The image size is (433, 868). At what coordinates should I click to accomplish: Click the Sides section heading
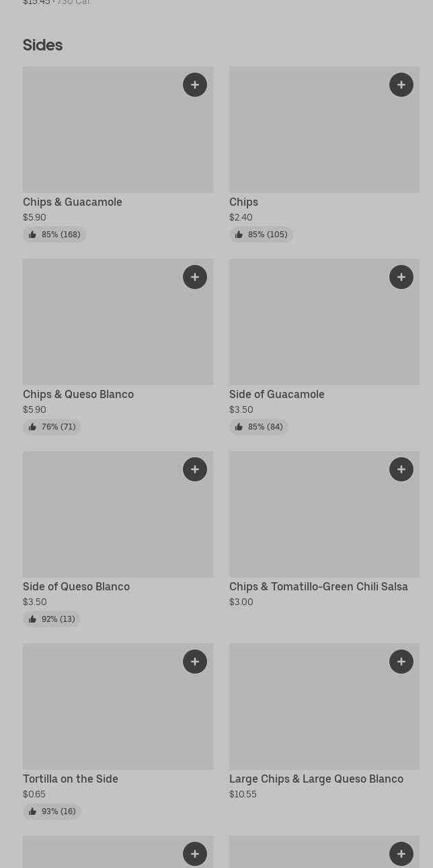(x=42, y=45)
